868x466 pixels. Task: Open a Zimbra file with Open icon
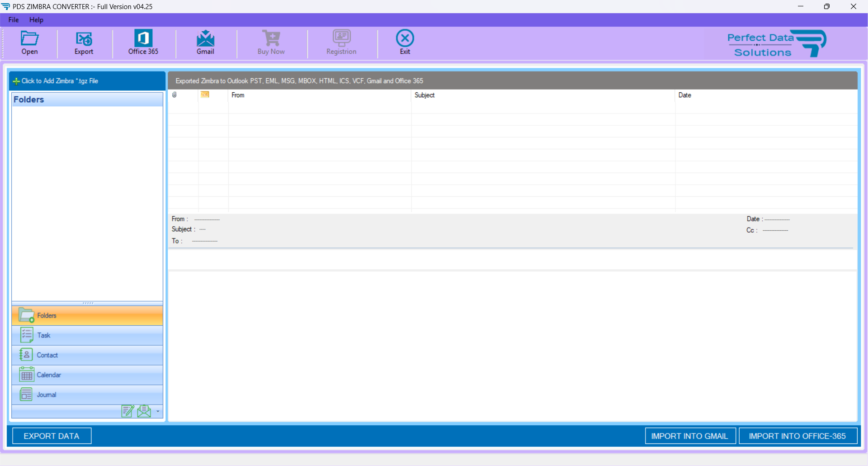pos(30,43)
